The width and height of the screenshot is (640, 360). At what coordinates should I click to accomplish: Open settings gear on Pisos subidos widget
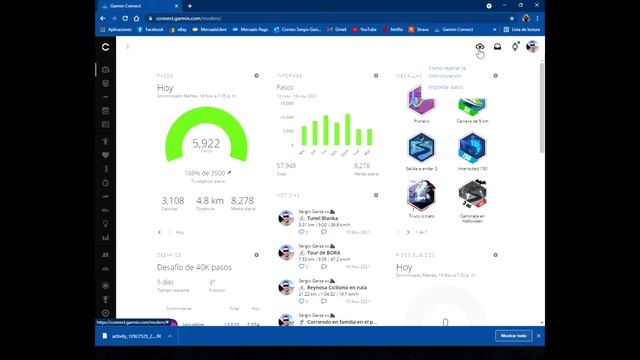(496, 255)
